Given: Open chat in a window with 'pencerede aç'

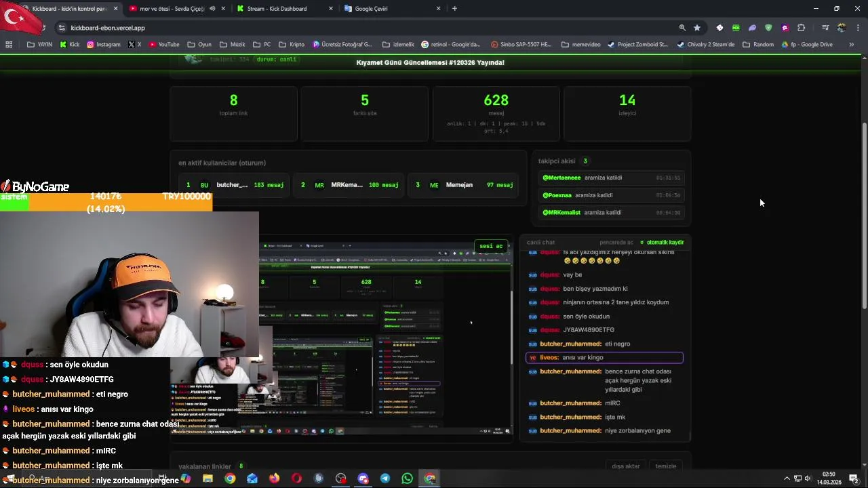Looking at the screenshot, I should pos(616,242).
